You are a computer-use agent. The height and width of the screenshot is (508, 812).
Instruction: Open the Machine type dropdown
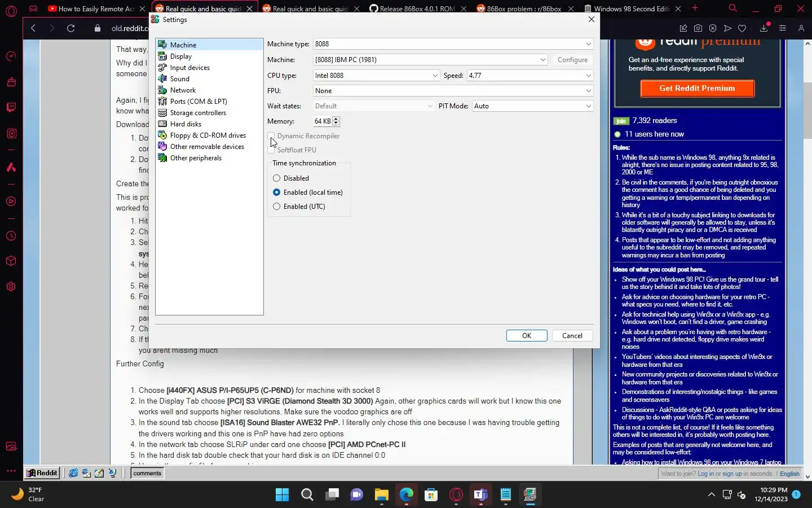[453, 44]
